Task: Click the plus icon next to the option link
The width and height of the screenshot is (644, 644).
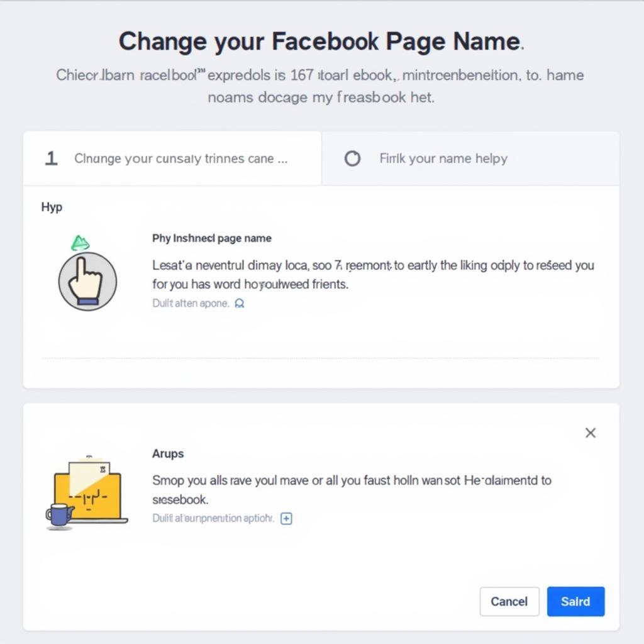Action: 286,518
